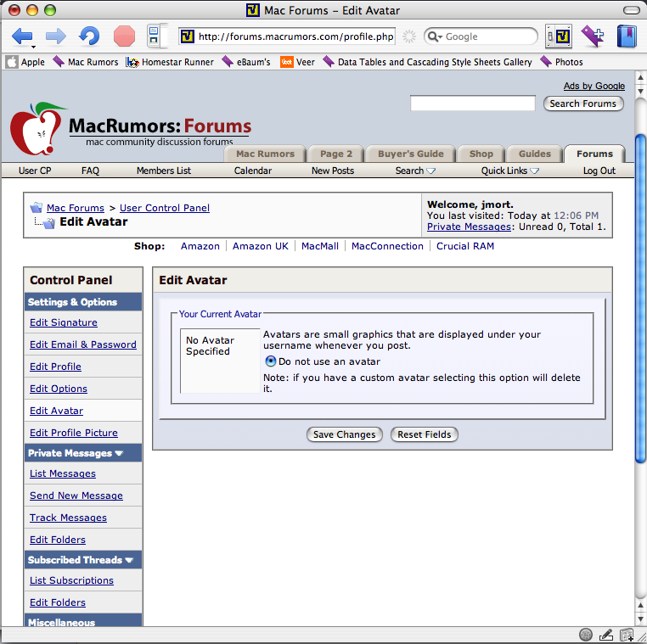
Task: Open the User Control Panel breadcrumb link
Action: coord(165,208)
